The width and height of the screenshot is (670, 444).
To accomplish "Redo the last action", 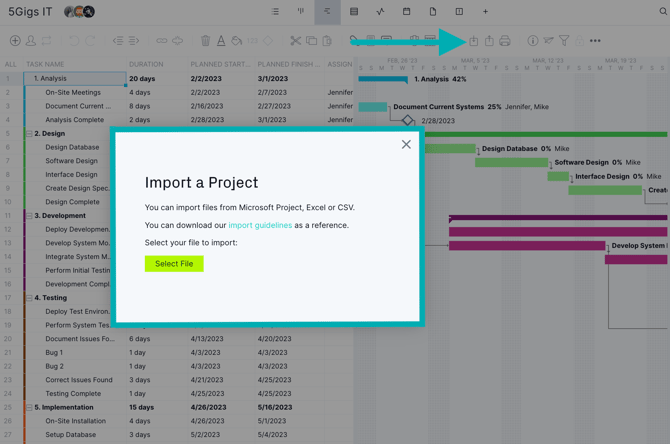I will pos(90,41).
